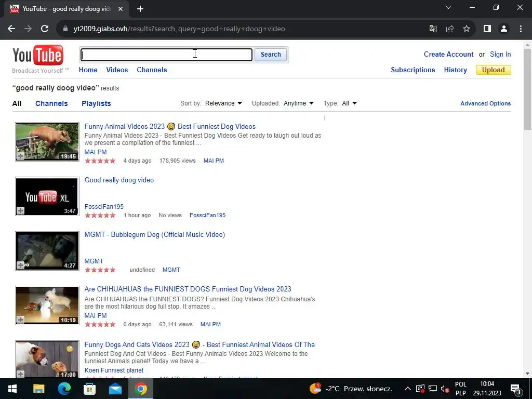Viewport: 532px width, 399px height.
Task: Open Videos in navigation
Action: click(117, 70)
